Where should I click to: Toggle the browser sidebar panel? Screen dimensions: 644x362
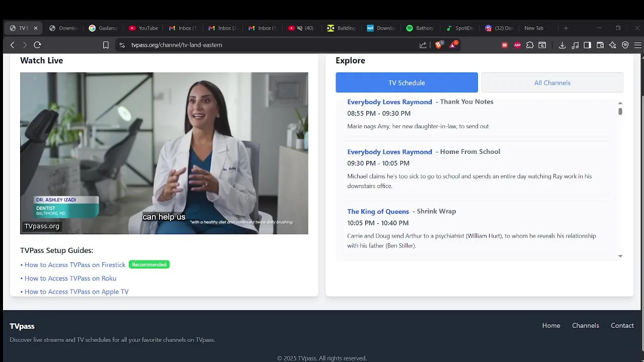(588, 45)
